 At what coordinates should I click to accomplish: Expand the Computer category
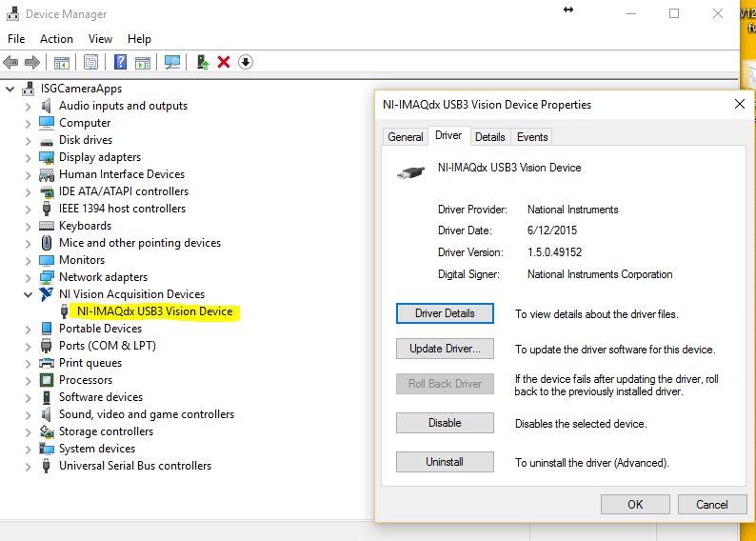click(x=28, y=124)
